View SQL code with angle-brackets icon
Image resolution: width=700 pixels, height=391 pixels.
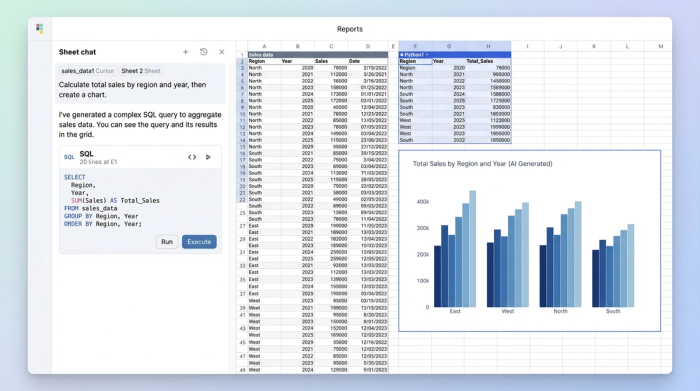click(192, 157)
